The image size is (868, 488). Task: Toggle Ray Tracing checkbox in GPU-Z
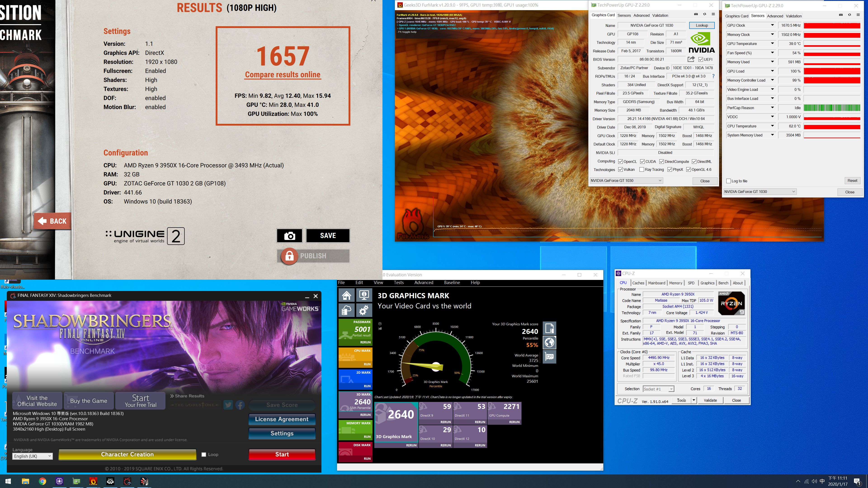coord(642,170)
